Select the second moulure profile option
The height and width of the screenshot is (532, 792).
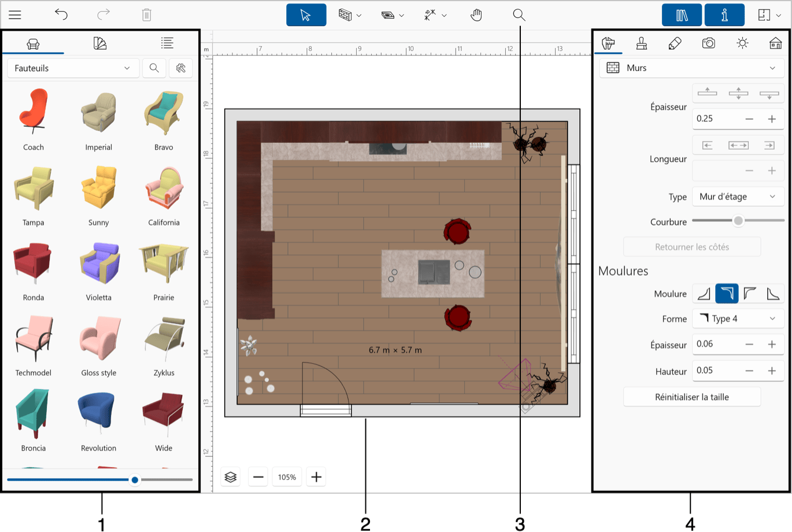pyautogui.click(x=727, y=294)
